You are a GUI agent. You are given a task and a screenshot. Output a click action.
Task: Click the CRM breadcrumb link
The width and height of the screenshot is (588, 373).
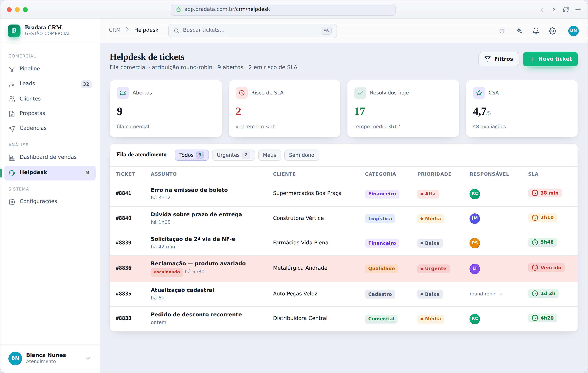tap(115, 30)
